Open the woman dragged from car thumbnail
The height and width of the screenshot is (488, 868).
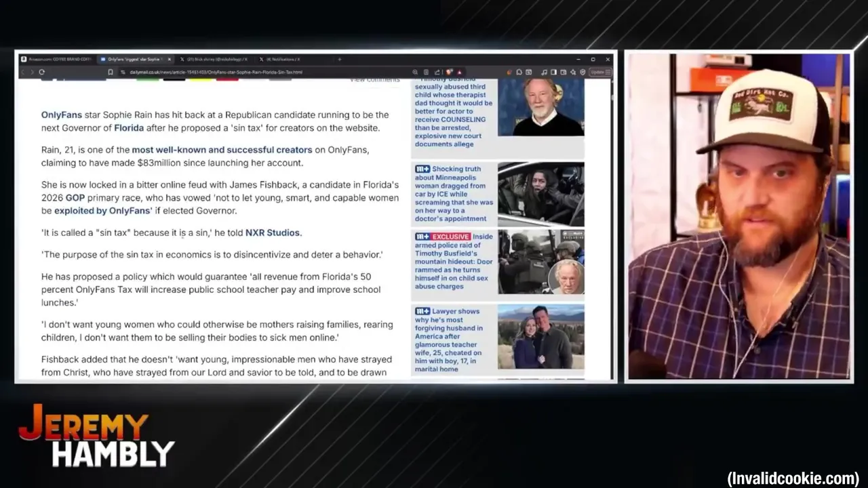(541, 194)
